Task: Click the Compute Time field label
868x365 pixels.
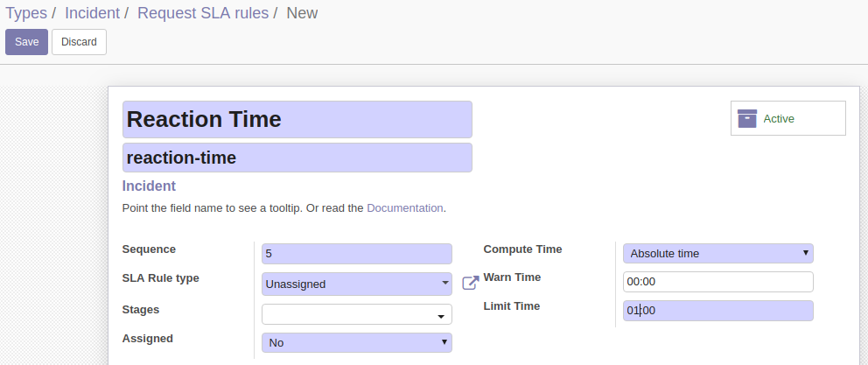Action: pyautogui.click(x=522, y=249)
